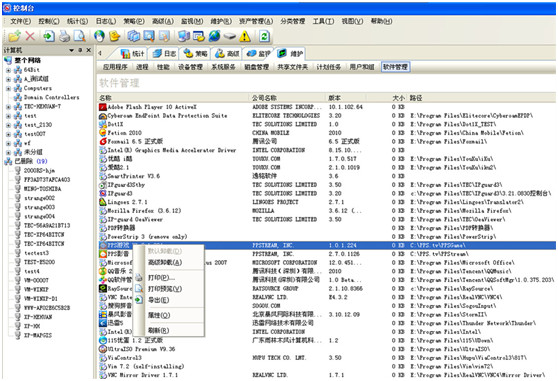
Task: Click the print preview magnifier toolbar icon
Action: tap(79, 36)
